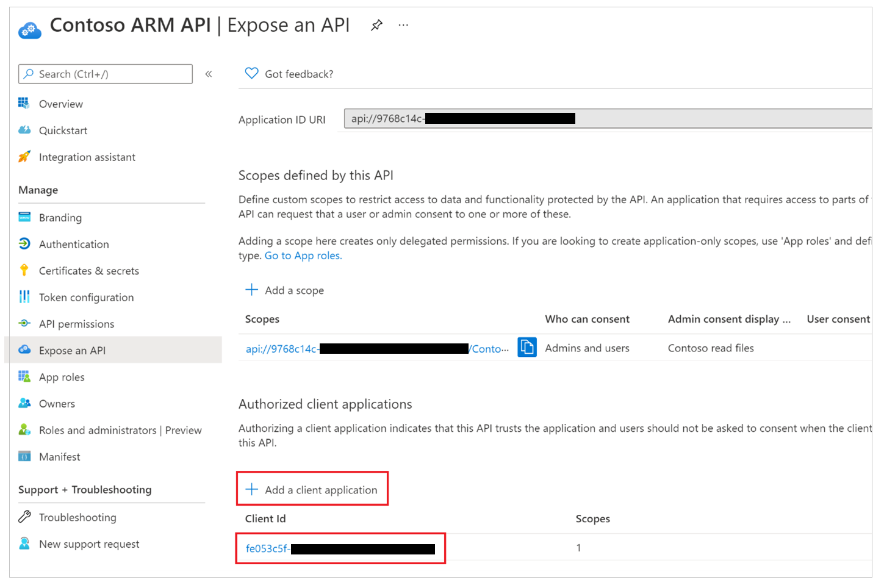Select the App roles icon
884x588 pixels.
click(x=24, y=376)
